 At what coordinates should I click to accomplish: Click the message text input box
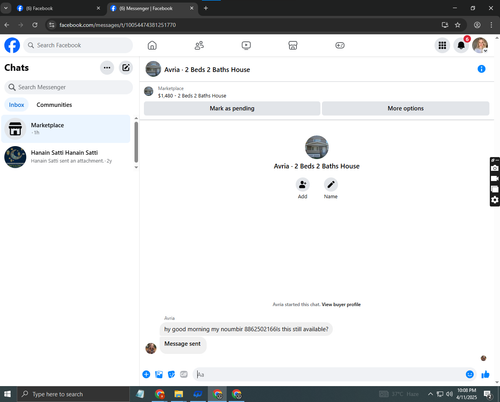click(x=329, y=374)
